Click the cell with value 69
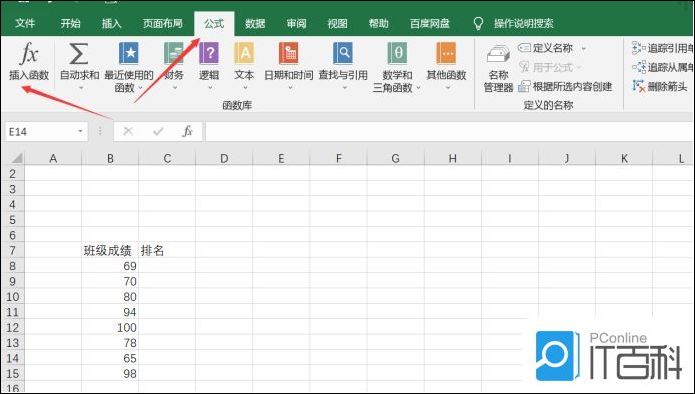Image resolution: width=695 pixels, height=394 pixels. (x=110, y=266)
